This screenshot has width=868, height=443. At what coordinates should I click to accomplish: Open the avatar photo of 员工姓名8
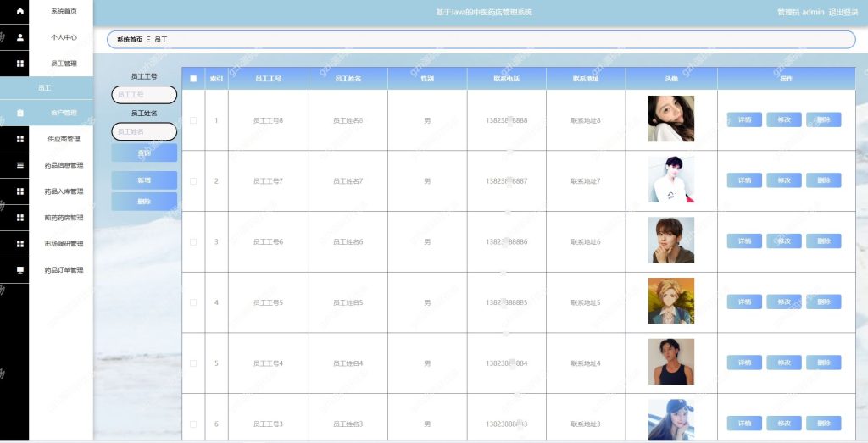click(x=671, y=119)
